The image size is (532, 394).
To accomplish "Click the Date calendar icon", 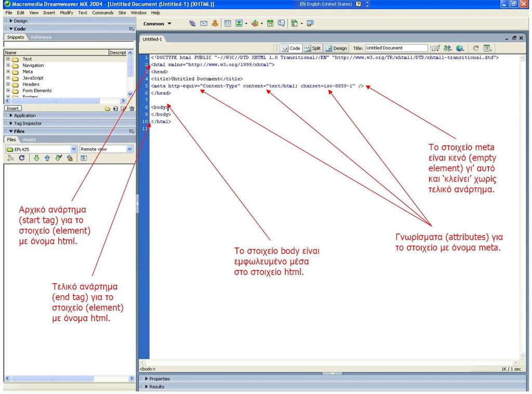I will (270, 23).
